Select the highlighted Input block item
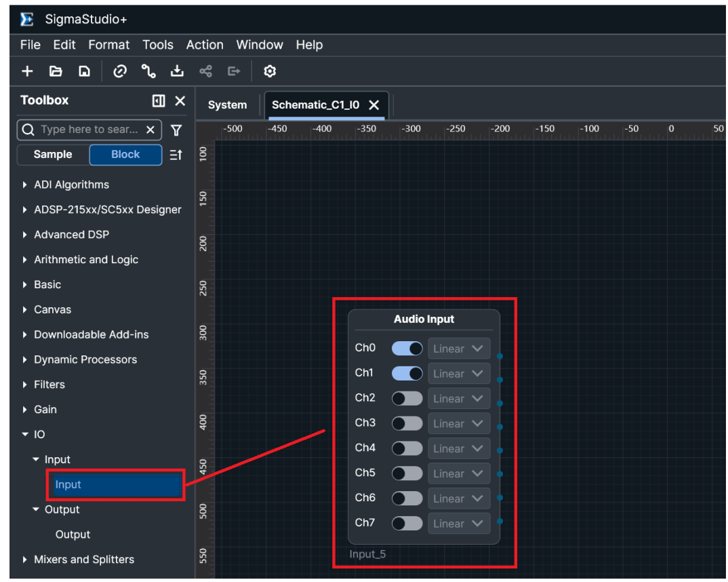Viewport: 728px width, 582px height. [x=117, y=485]
